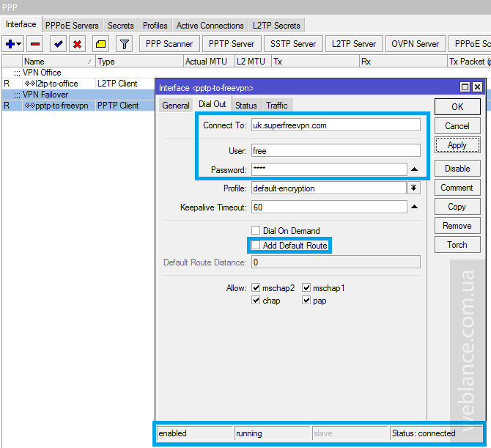The image size is (491, 448).
Task: Select the l2tp-to-office interface name
Action: [x=56, y=84]
